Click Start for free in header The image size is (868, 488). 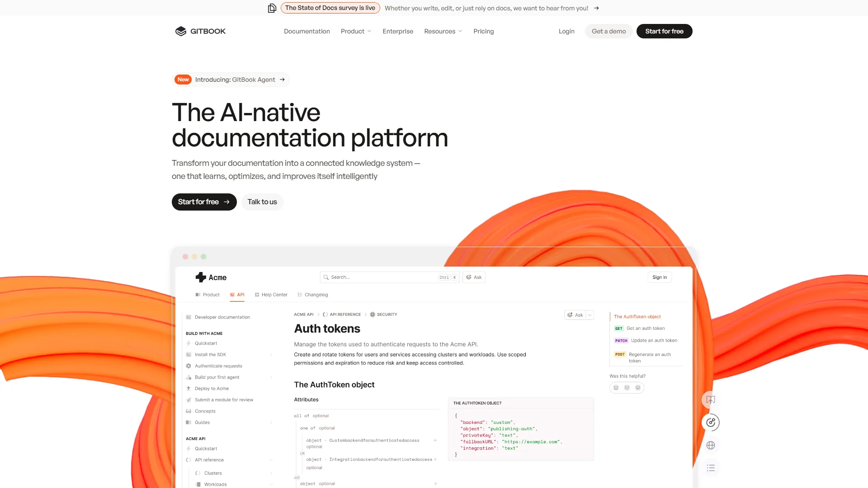(x=665, y=31)
